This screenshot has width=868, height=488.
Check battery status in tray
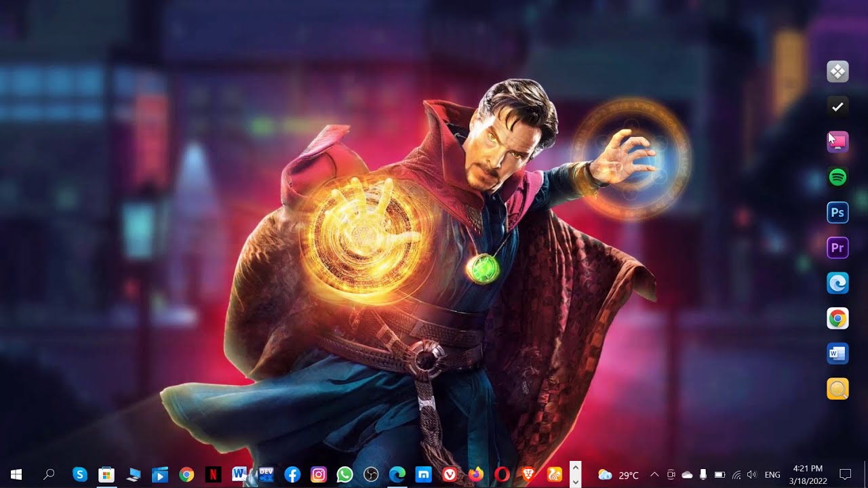pyautogui.click(x=720, y=474)
